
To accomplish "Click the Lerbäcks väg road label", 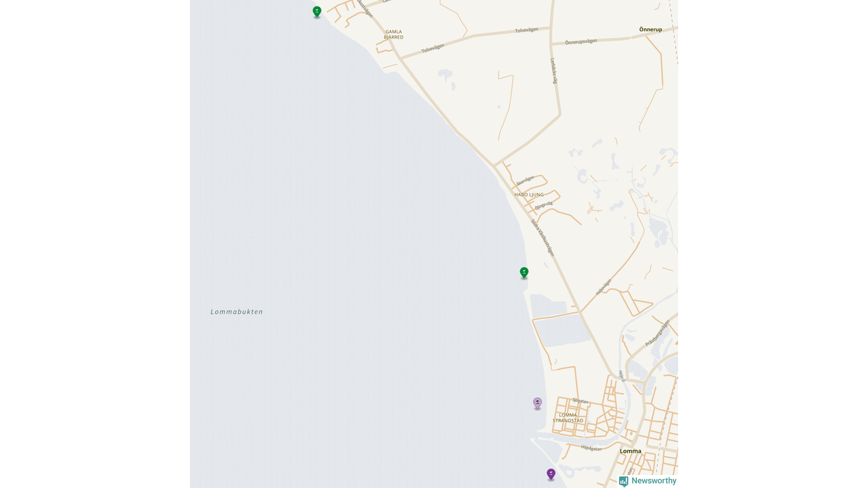I will click(554, 70).
